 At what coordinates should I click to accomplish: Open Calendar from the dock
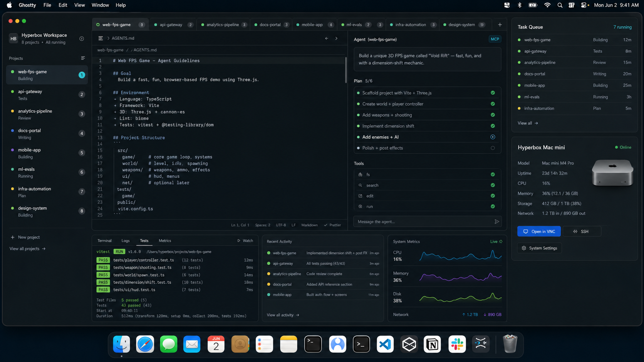(216, 344)
